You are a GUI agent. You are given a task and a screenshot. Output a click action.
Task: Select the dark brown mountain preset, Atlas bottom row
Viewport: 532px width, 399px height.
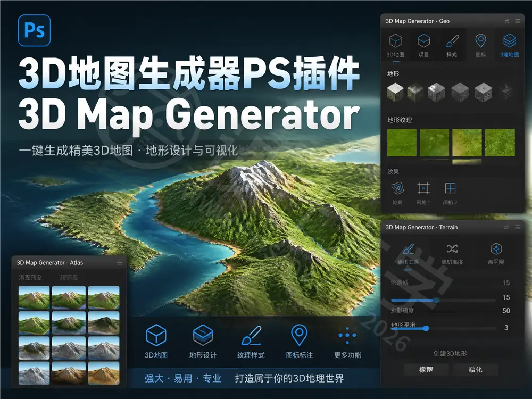(69, 373)
